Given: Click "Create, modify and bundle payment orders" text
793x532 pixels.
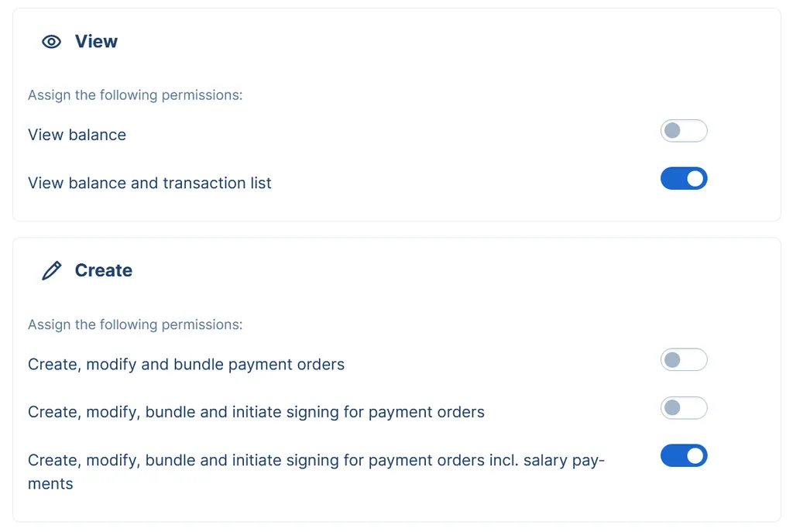Looking at the screenshot, I should pyautogui.click(x=186, y=365).
